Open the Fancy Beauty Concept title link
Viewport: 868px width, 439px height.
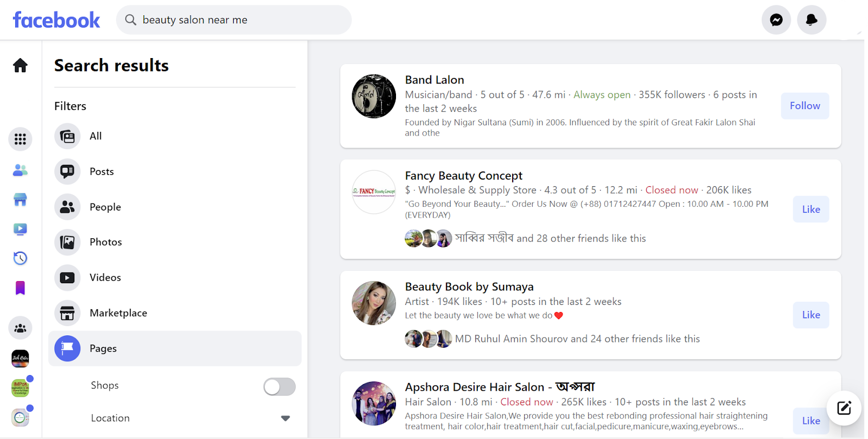464,176
